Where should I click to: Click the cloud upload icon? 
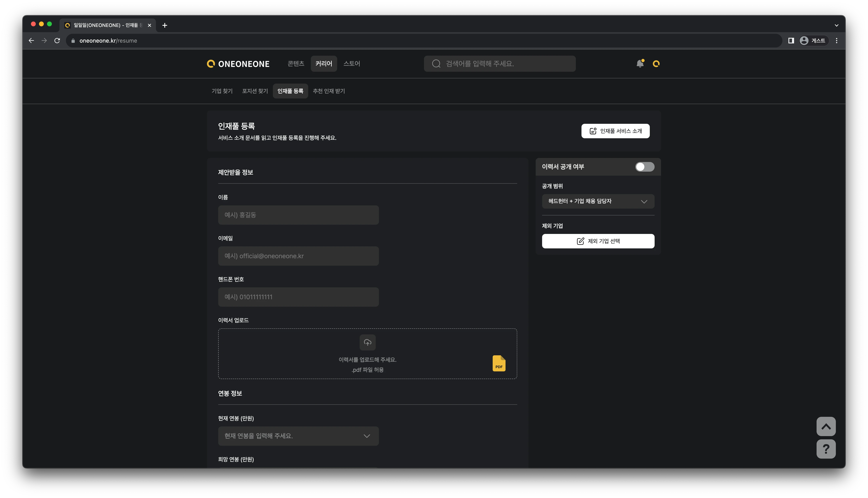coord(367,342)
